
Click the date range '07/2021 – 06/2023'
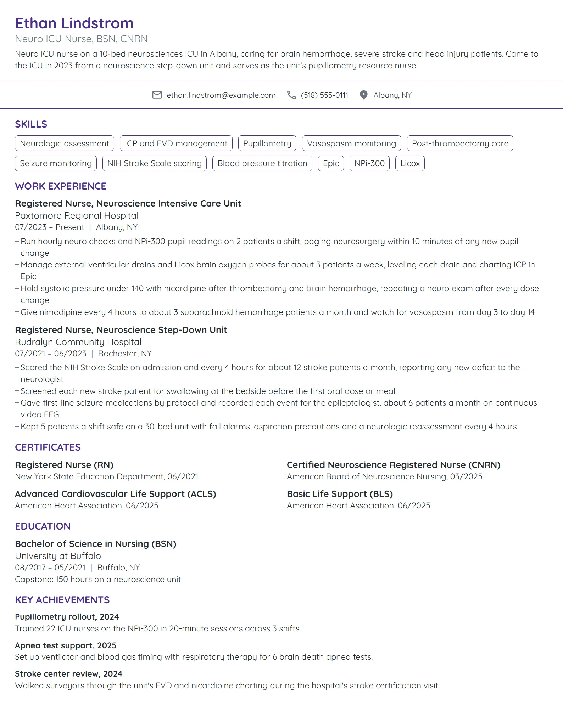[51, 354]
